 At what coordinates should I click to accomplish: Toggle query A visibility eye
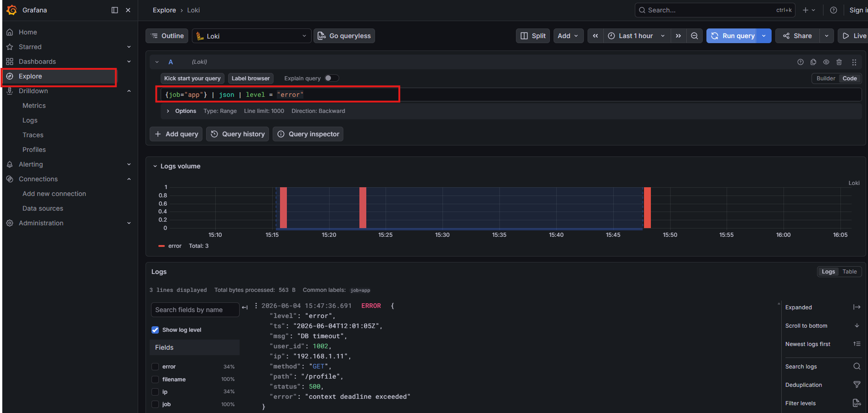[x=826, y=62]
